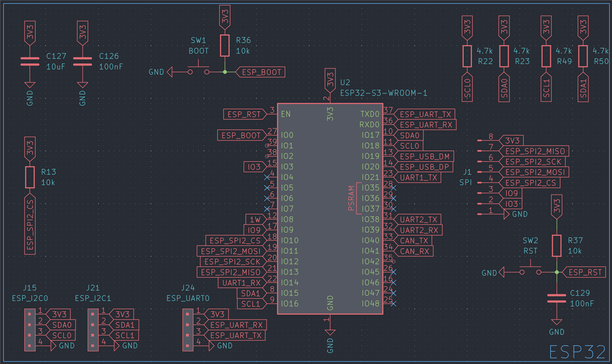612x364 pixels.
Task: Select the IO9 label on J1 pin 3
Action: pyautogui.click(x=510, y=193)
